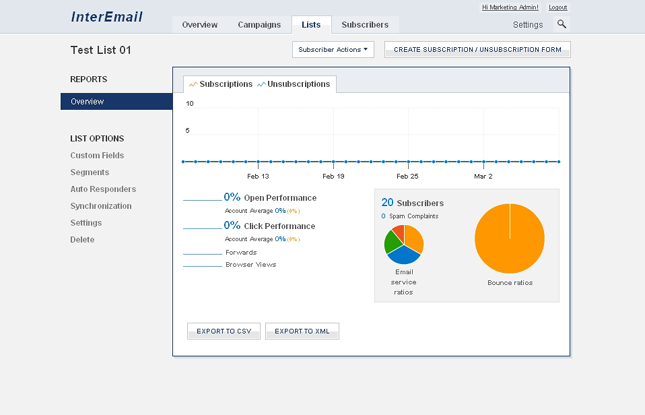Select Synchronization in the sidebar
The height and width of the screenshot is (415, 645).
click(x=102, y=206)
